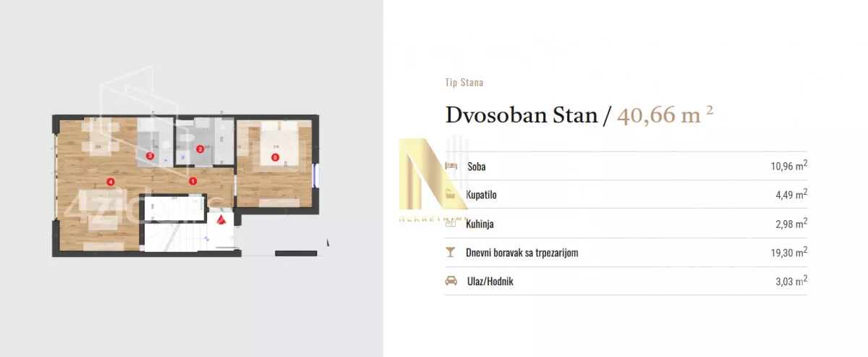Click the Ulaz/Hodnik row label
Screen dimensions: 868x357
point(490,281)
